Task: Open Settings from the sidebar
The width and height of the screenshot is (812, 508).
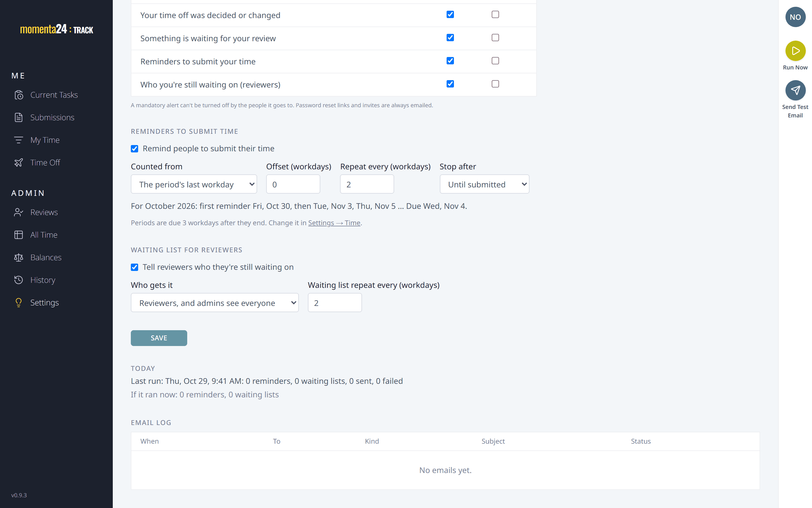Action: pyautogui.click(x=44, y=302)
